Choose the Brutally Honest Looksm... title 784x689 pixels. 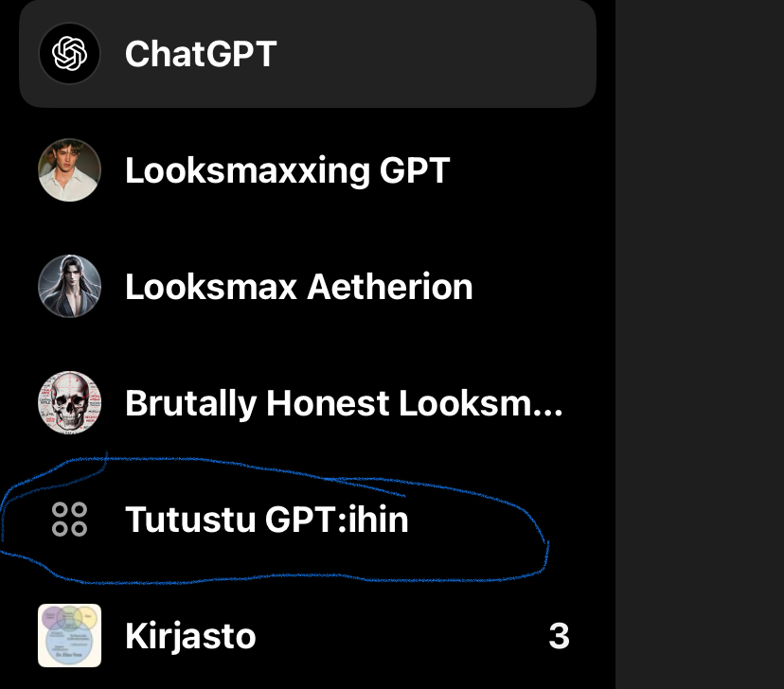point(344,404)
